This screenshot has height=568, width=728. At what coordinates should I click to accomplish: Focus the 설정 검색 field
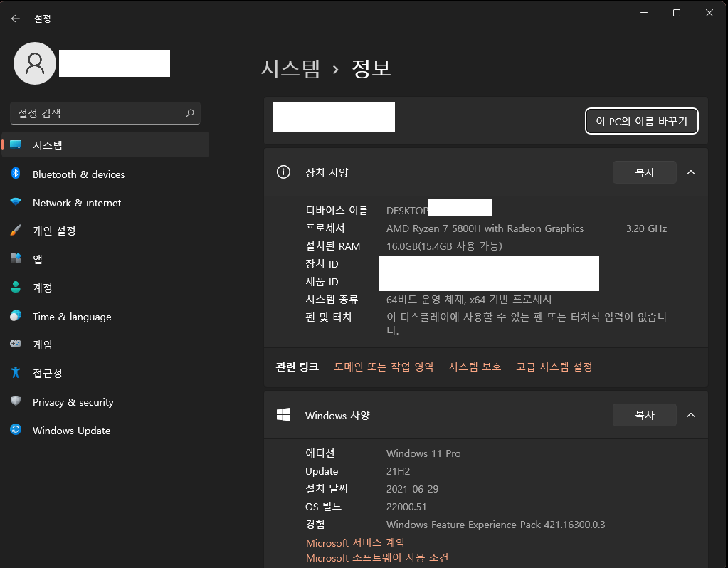[x=105, y=113]
